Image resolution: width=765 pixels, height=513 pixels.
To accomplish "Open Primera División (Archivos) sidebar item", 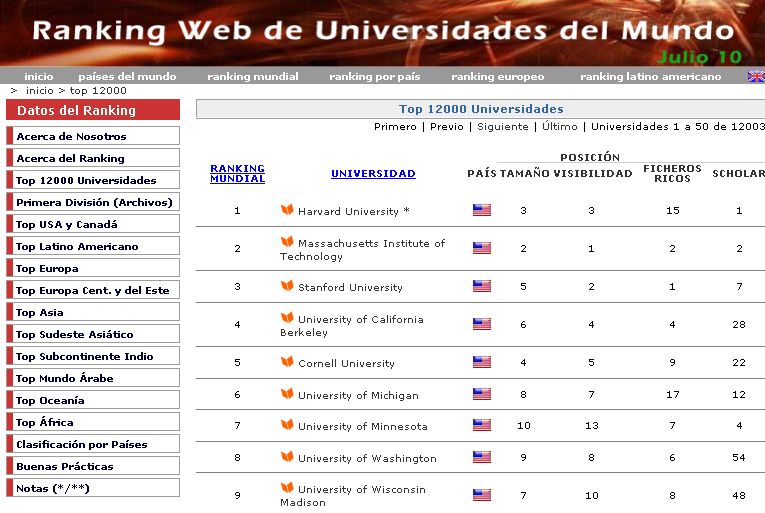I will (93, 202).
